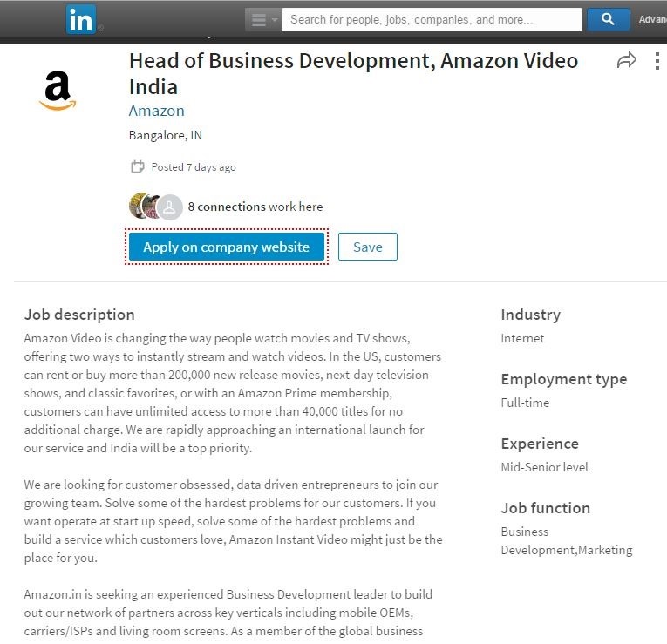Click the calendar icon beside Posted date
Screen dimensions: 667x644
click(x=137, y=166)
